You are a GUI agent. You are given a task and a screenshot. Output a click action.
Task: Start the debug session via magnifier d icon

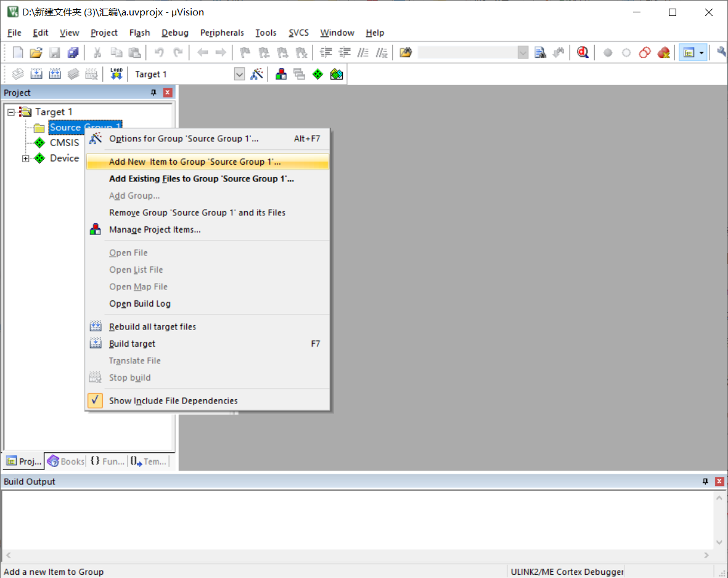[x=583, y=52]
